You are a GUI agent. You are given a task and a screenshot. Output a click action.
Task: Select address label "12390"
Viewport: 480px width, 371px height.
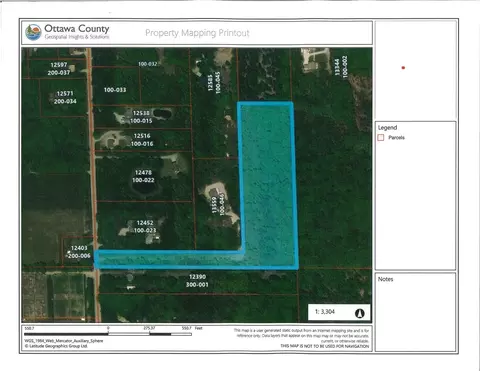(x=197, y=277)
